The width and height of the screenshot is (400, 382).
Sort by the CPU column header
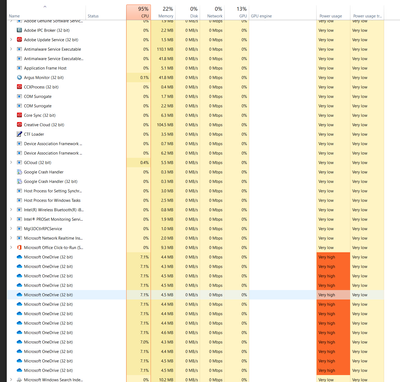pyautogui.click(x=139, y=12)
